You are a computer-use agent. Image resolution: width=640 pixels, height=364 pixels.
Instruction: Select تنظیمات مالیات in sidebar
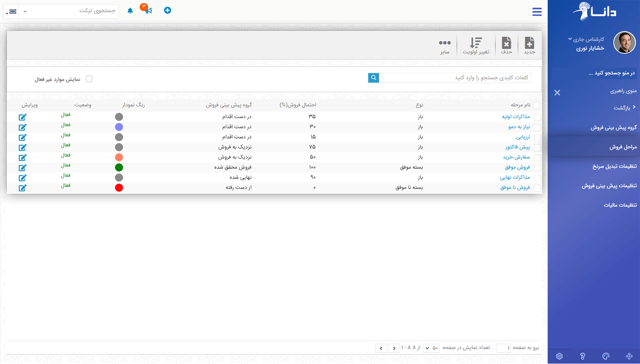pyautogui.click(x=620, y=205)
